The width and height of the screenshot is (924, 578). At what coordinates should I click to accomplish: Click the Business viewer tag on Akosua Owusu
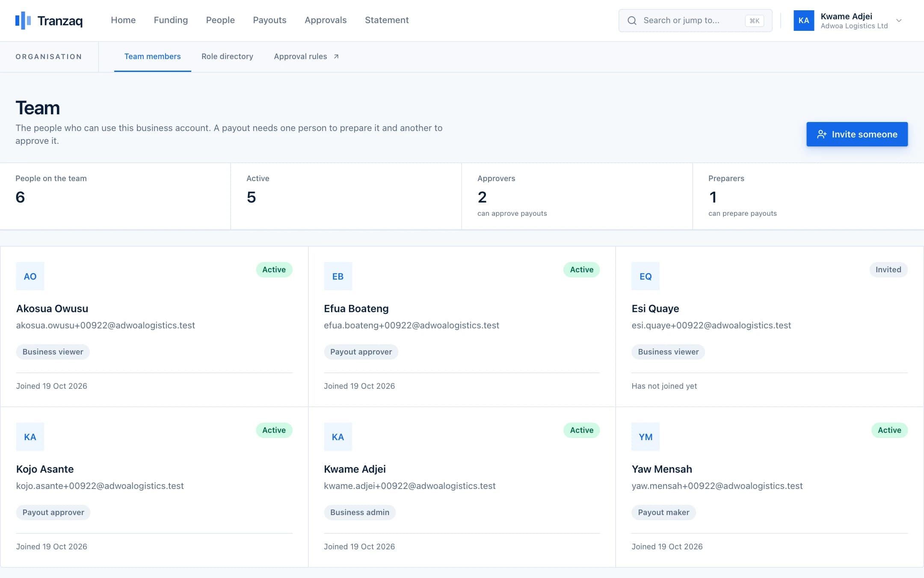point(53,352)
